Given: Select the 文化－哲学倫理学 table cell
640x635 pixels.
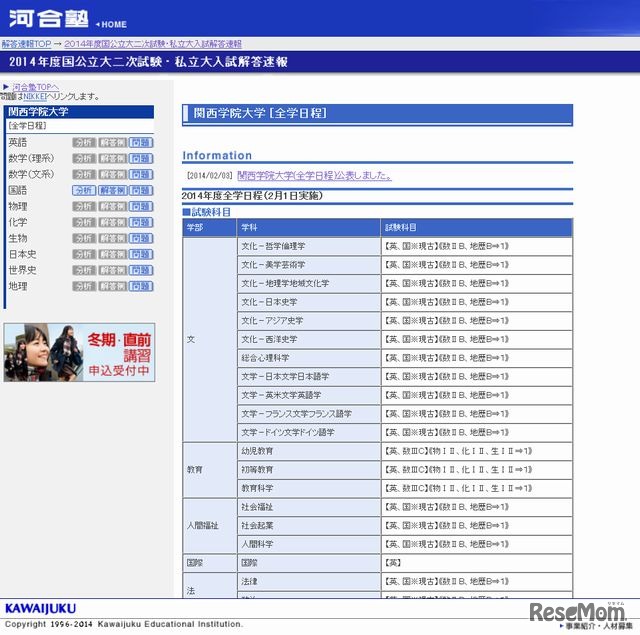Looking at the screenshot, I should (x=309, y=246).
